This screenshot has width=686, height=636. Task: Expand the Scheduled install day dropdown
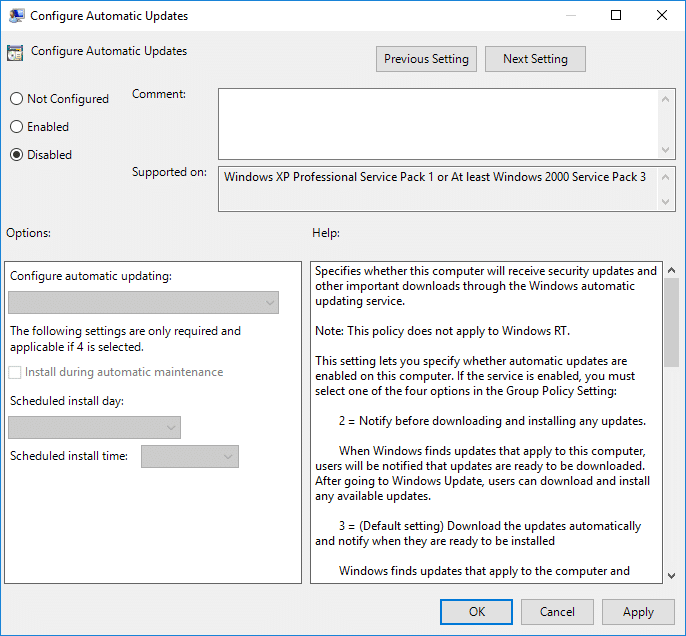(x=94, y=428)
